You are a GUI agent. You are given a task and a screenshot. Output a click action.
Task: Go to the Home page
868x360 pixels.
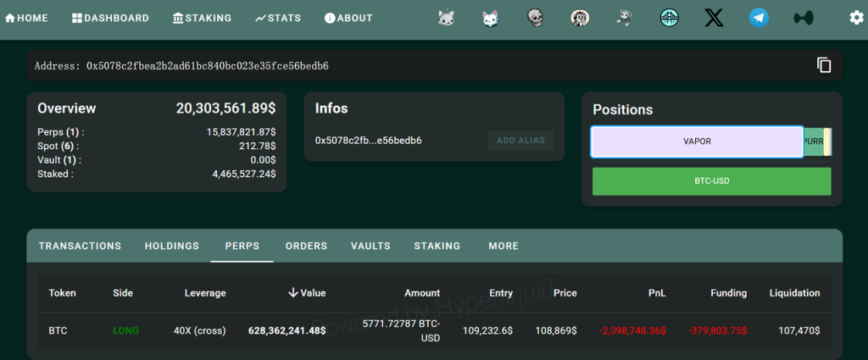point(26,19)
